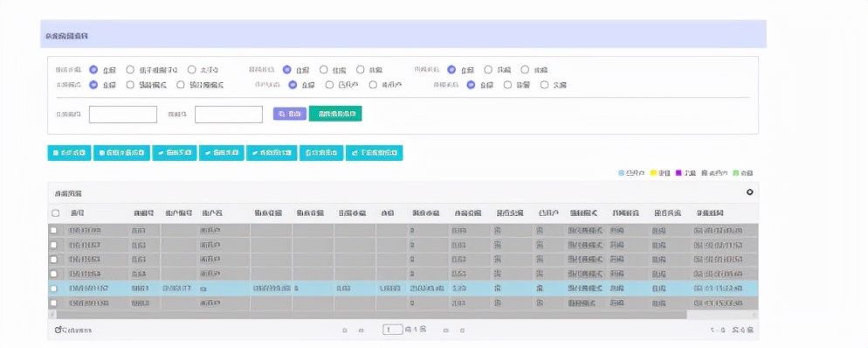The width and height of the screenshot is (868, 348).
Task: Tick the checkbox of the fourth grey table row
Action: 53,274
